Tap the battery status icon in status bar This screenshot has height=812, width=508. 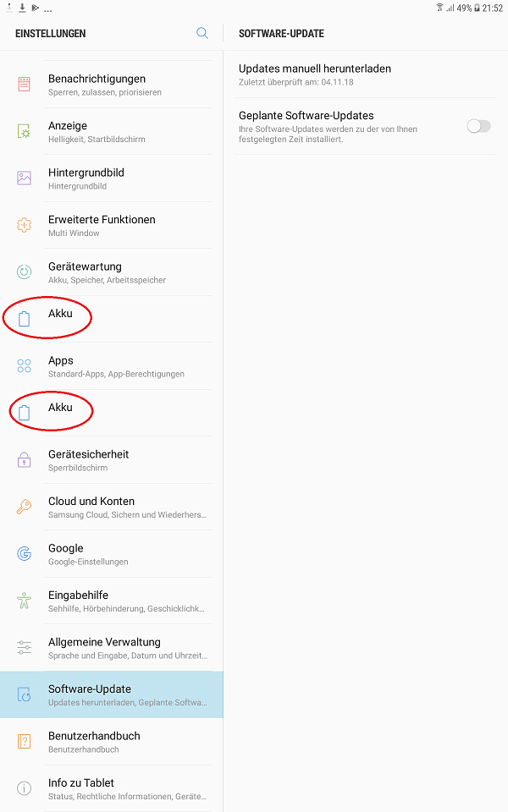tap(477, 8)
